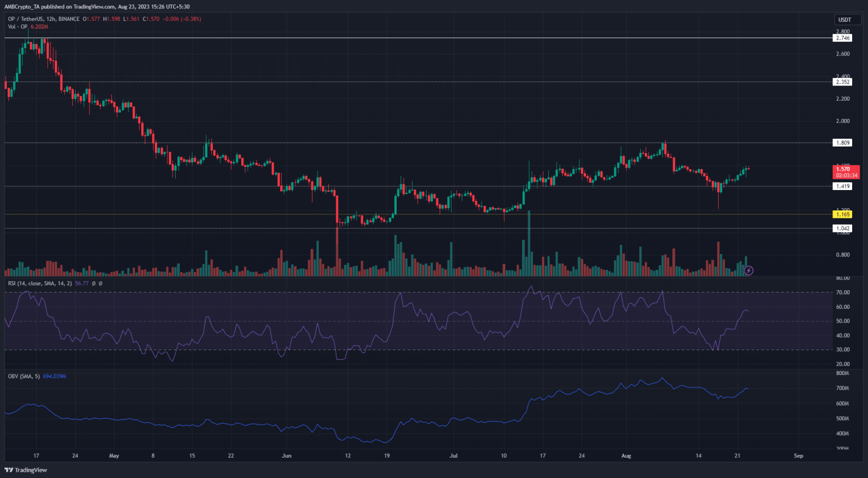The height and width of the screenshot is (478, 868).
Task: Select the OP / TetherUS symbol title
Action: click(x=44, y=19)
